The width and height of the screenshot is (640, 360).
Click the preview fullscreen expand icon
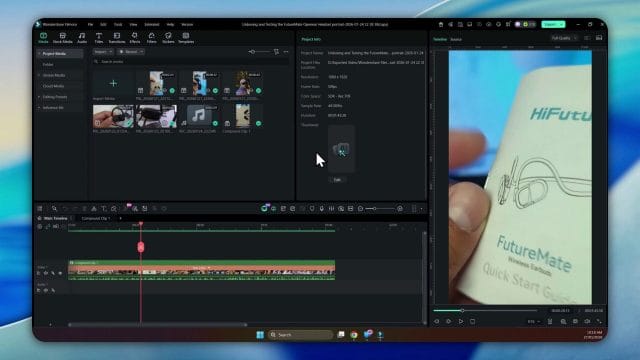pyautogui.click(x=599, y=322)
